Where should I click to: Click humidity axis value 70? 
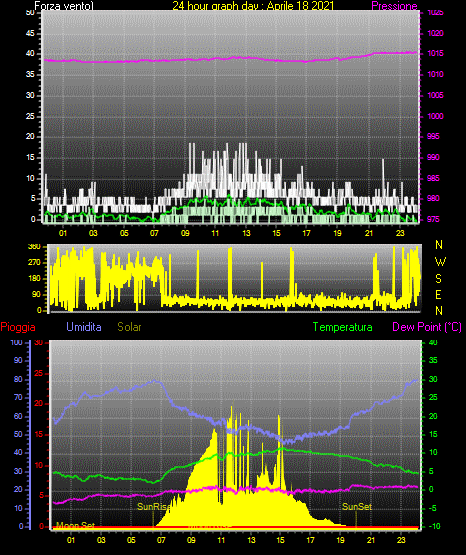point(18,397)
